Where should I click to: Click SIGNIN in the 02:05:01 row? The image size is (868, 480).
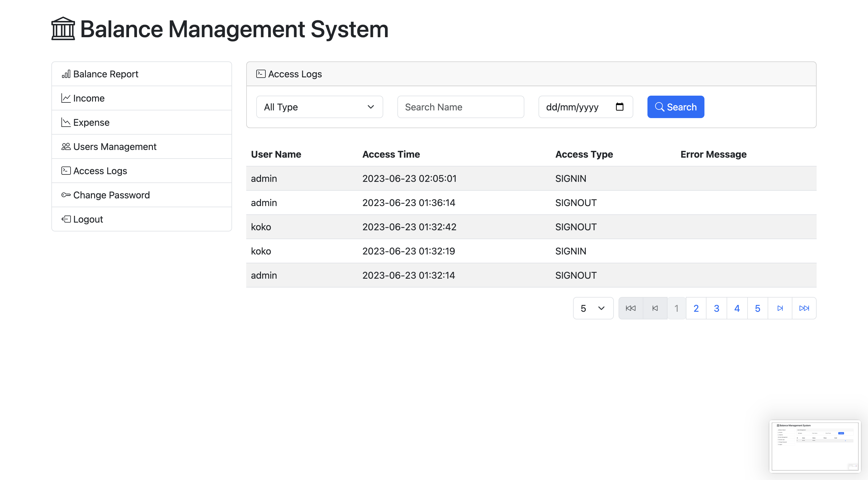(570, 179)
